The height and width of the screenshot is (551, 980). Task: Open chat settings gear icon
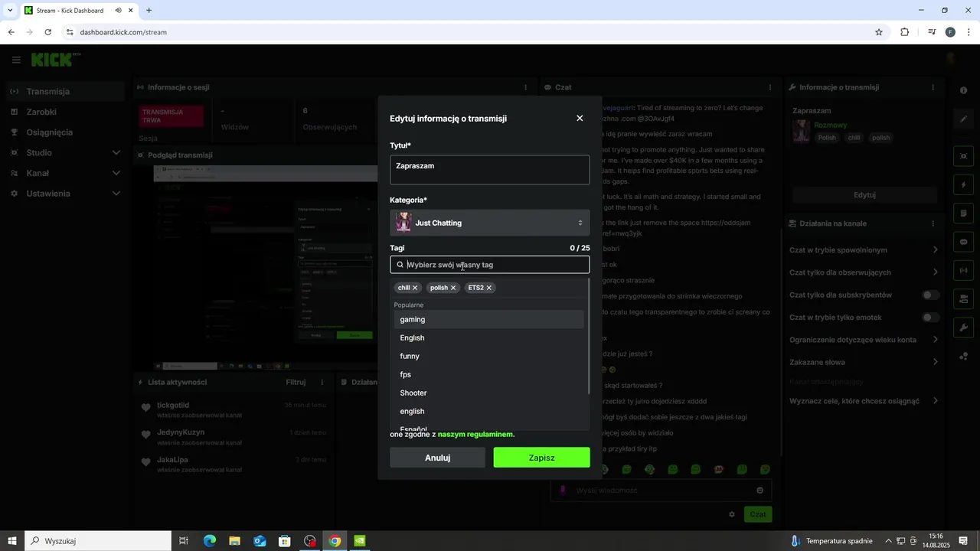[732, 514]
